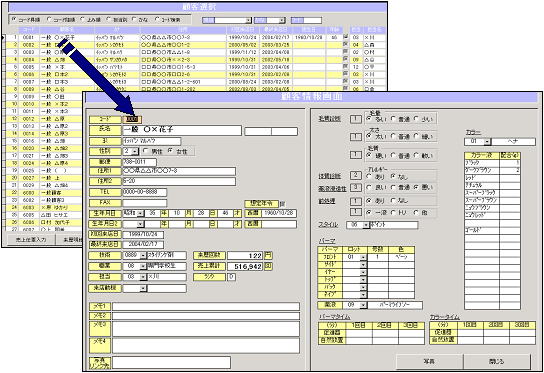Image resolution: width=544 pixels, height=373 pixels.
Task: Open the era dropdown for 生年月日
Action: [141, 213]
